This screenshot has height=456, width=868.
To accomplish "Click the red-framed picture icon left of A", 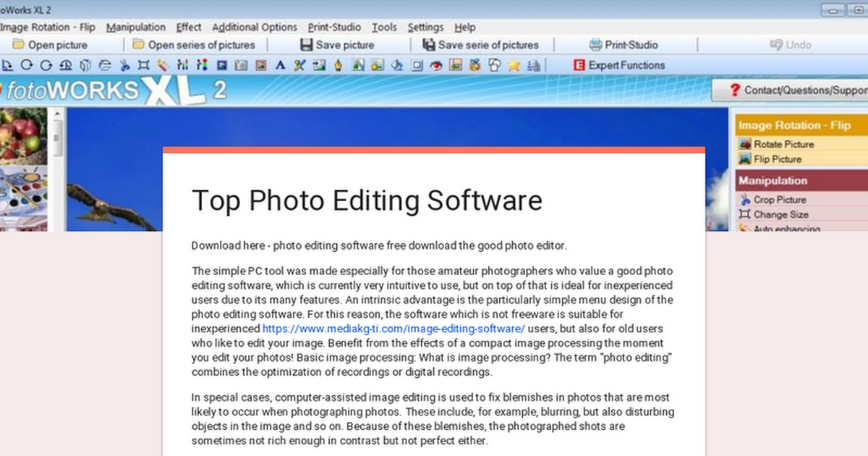I will pos(260,65).
